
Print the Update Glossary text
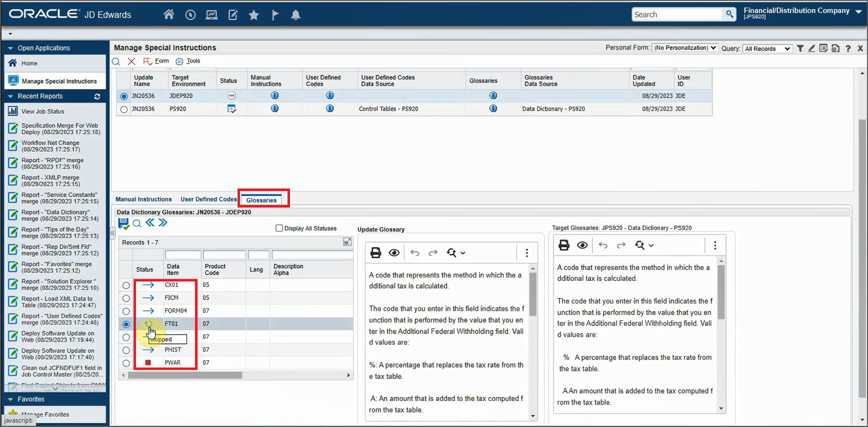375,252
